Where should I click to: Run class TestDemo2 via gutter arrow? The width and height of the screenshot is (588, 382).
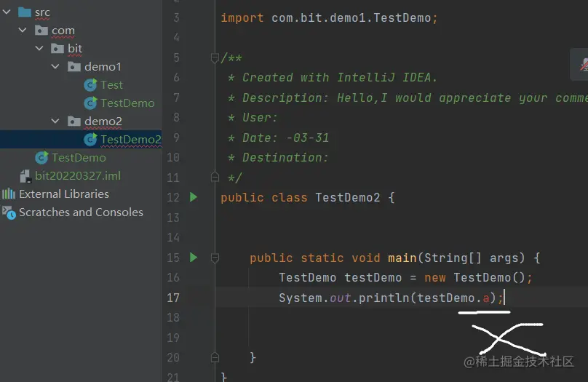click(x=194, y=197)
